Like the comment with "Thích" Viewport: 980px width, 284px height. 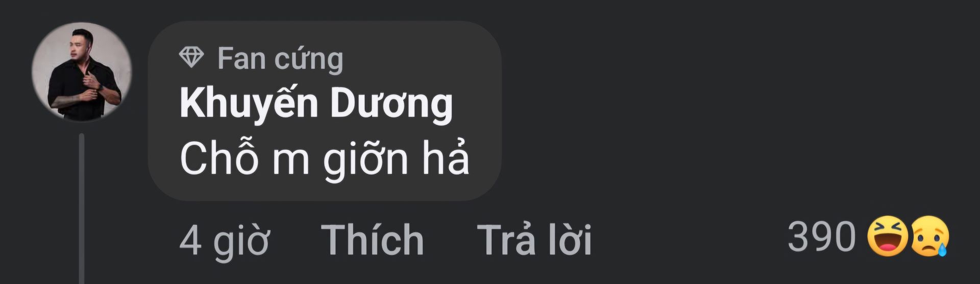click(373, 239)
